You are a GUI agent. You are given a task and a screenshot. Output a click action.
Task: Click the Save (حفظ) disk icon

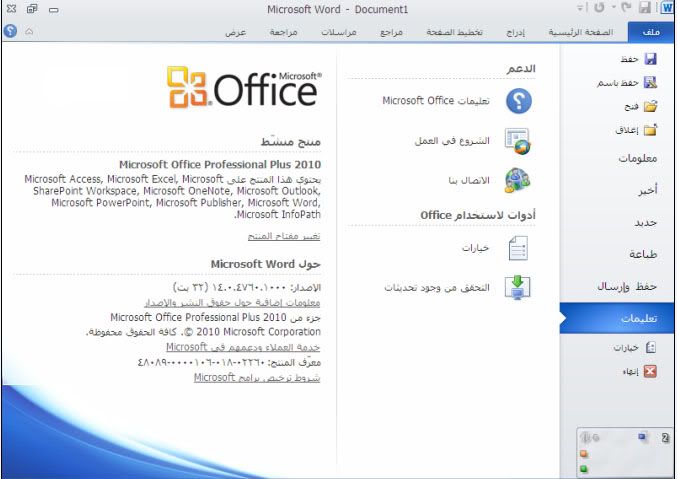(650, 59)
